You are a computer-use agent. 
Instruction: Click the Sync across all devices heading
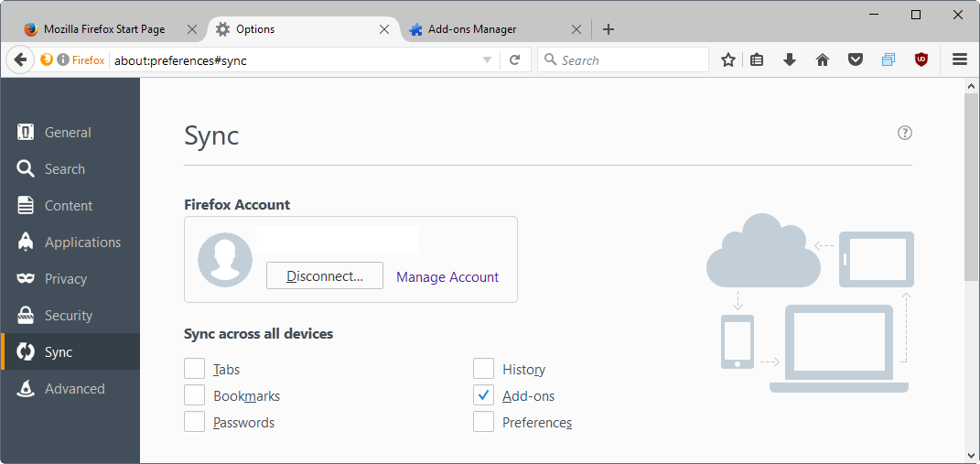pyautogui.click(x=258, y=334)
